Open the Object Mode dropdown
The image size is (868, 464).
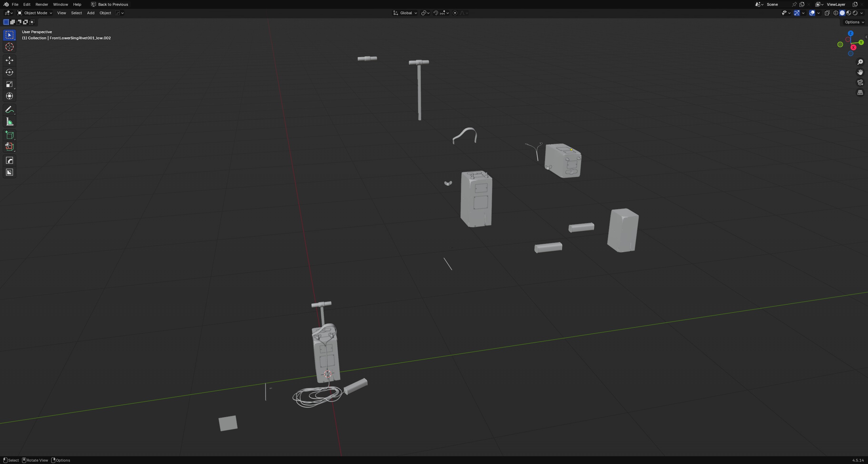pos(35,13)
